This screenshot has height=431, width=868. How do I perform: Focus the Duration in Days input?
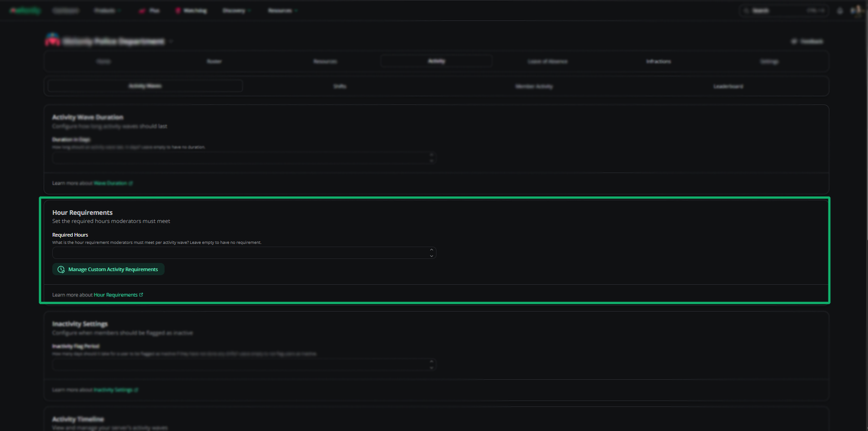tap(244, 158)
